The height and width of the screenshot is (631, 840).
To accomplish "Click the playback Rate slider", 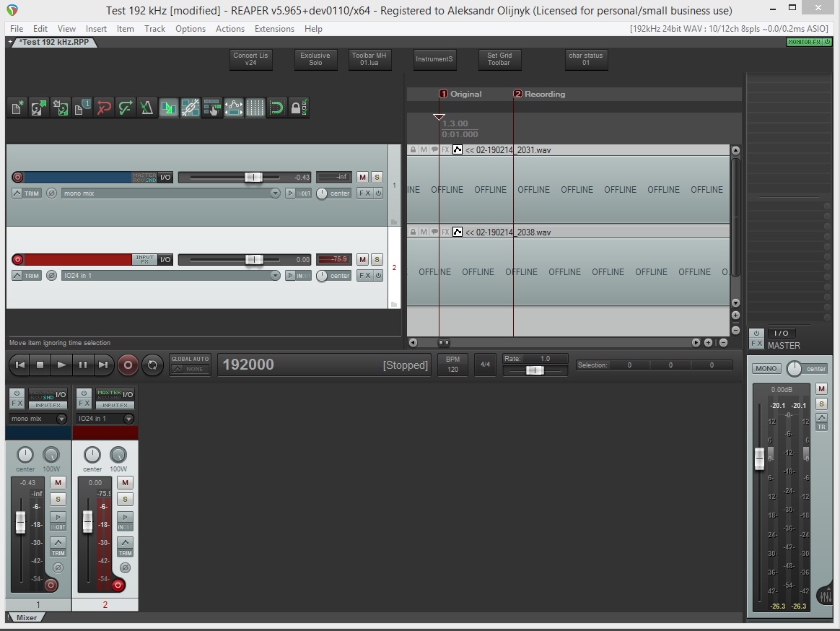I will (535, 370).
